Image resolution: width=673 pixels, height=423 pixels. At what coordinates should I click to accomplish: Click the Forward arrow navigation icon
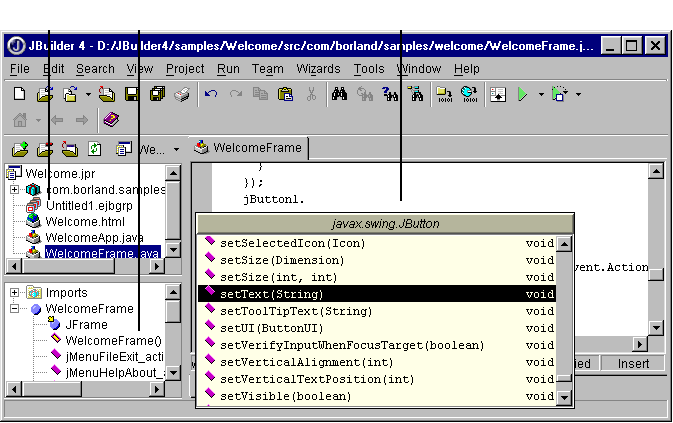82,120
